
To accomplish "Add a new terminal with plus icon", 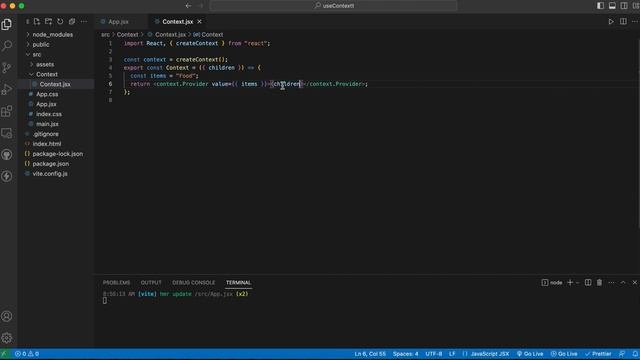I will tap(570, 282).
